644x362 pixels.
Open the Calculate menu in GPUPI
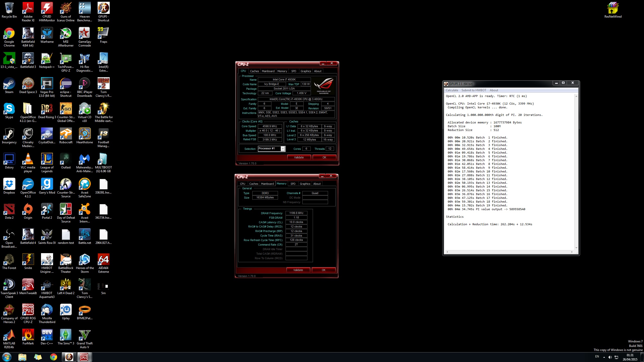click(452, 90)
